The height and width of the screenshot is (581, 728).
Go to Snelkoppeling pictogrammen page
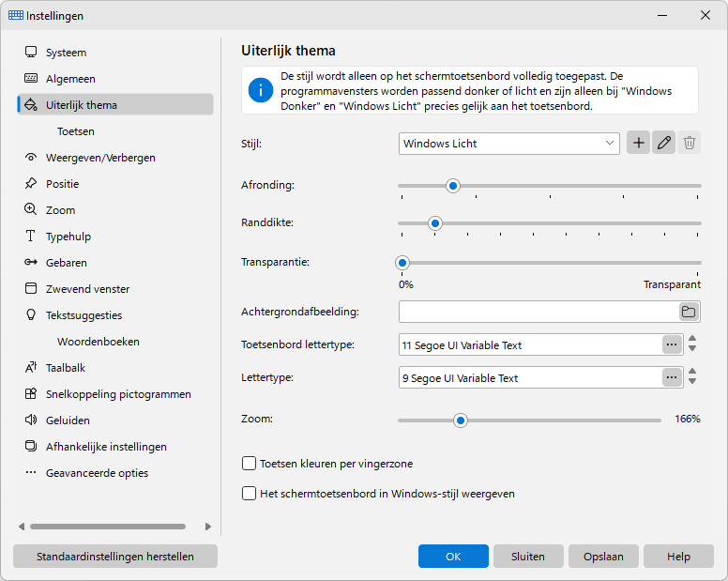pyautogui.click(x=115, y=394)
